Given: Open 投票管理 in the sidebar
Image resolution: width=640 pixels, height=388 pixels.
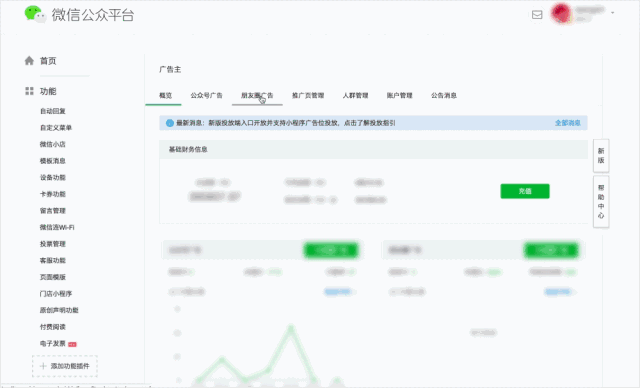Looking at the screenshot, I should [x=53, y=244].
